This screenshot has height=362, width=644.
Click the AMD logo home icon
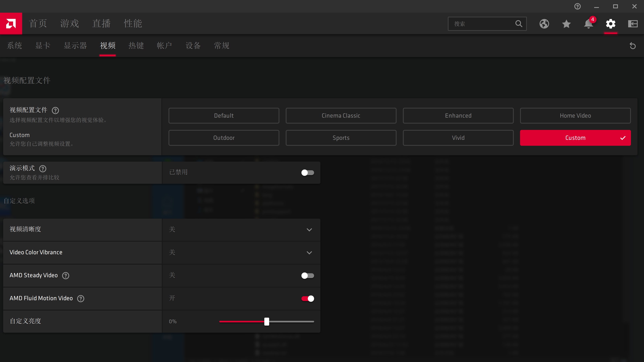[11, 24]
